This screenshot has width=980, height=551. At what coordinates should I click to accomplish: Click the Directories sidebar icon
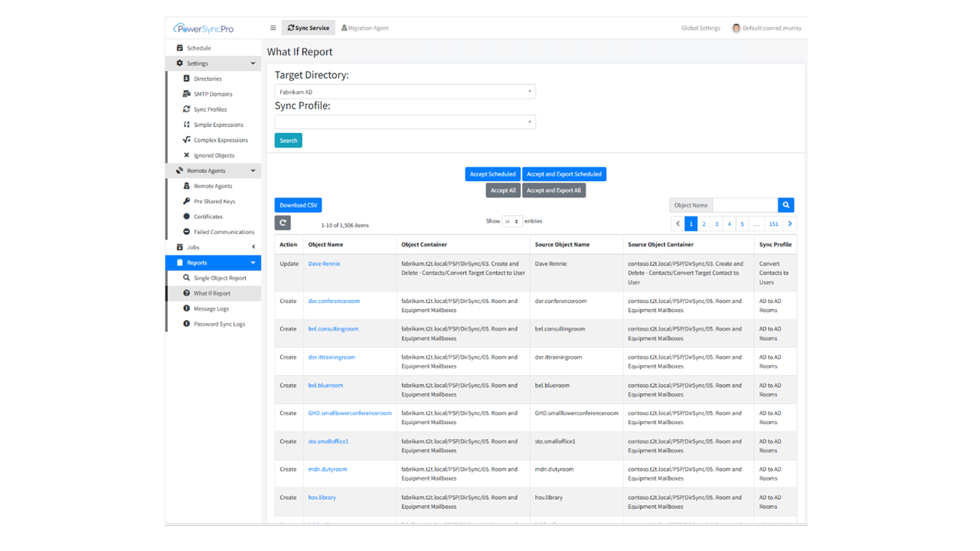pos(186,79)
